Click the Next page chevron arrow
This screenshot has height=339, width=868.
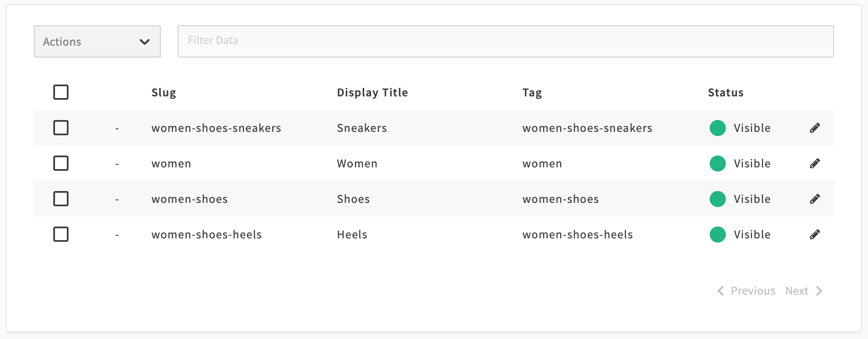819,291
